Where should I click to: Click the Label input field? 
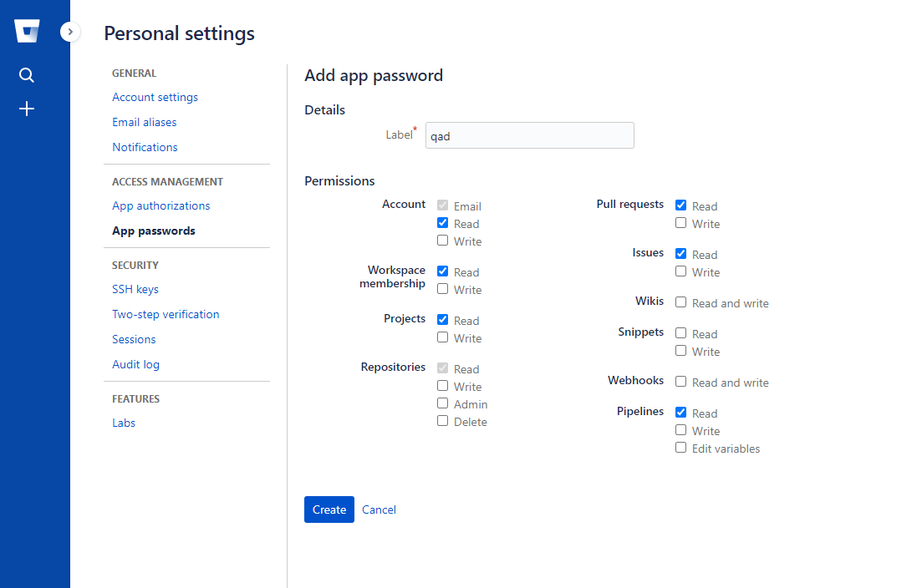coord(530,135)
